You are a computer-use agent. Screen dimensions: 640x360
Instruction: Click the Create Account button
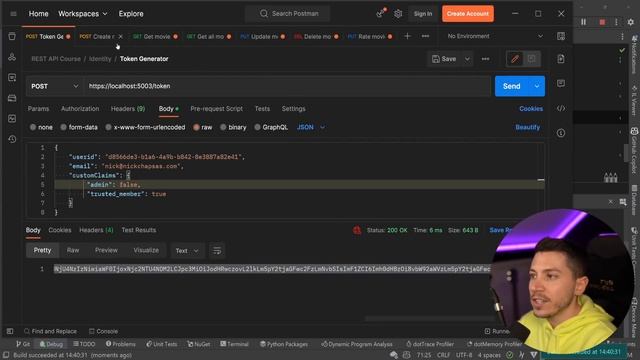click(x=468, y=13)
